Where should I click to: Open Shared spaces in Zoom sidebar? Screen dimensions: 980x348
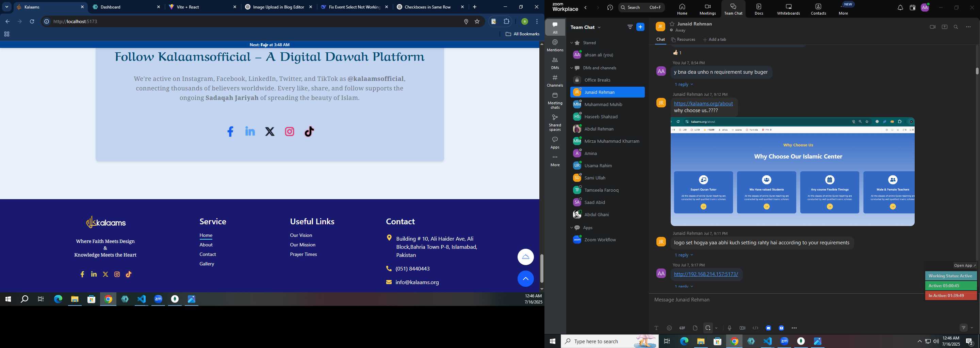[x=555, y=123]
